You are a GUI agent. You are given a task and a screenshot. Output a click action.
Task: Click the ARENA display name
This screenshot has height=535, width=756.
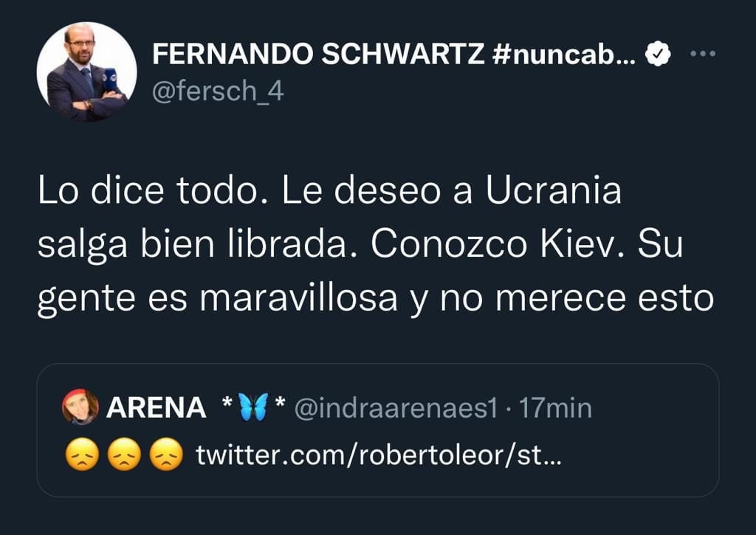(156, 408)
